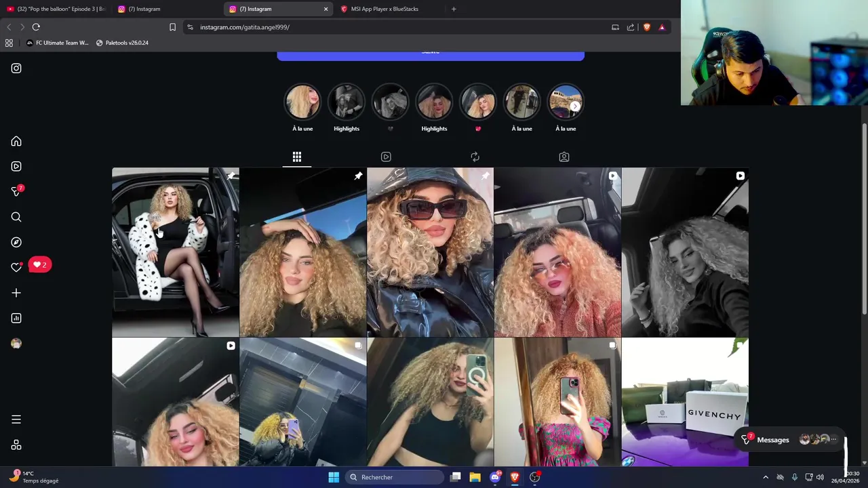Open the weather widget showing 14°C
868x488 pixels.
pos(34,477)
